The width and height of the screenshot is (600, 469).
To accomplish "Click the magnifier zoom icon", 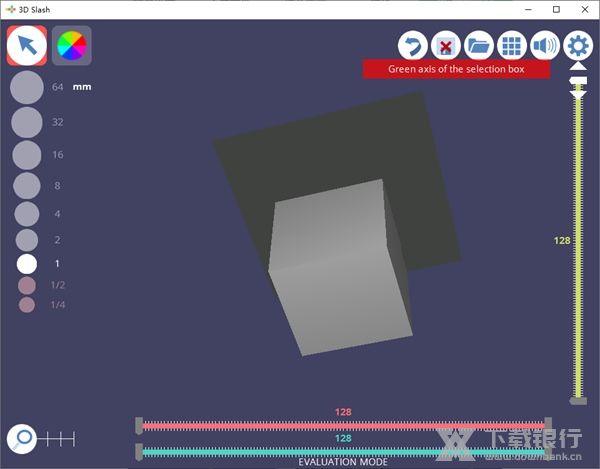I will point(22,439).
